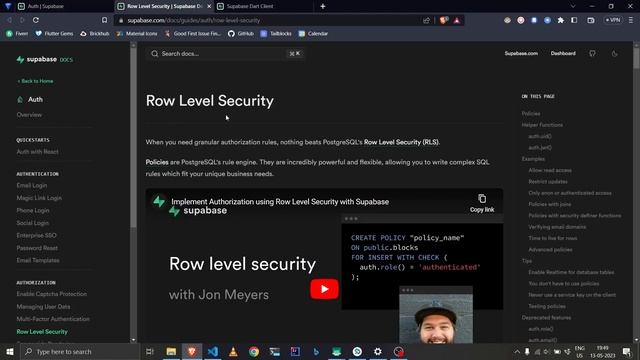Image resolution: width=640 pixels, height=360 pixels.
Task: Open Auth with React quickstart
Action: [37, 152]
